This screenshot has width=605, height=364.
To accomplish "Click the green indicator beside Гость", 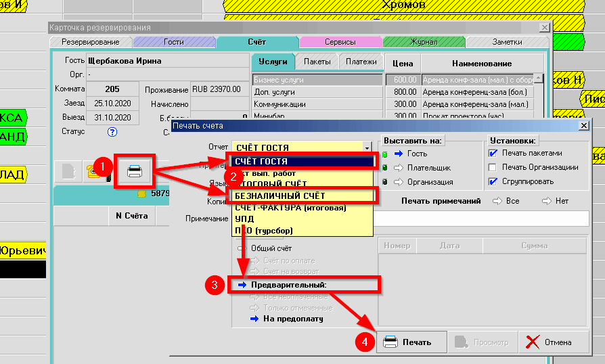I will click(x=386, y=154).
